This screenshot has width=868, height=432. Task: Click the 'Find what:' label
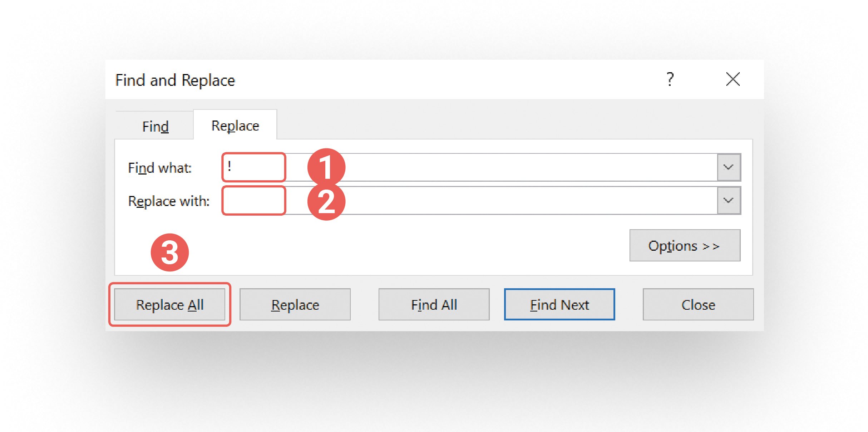click(160, 168)
